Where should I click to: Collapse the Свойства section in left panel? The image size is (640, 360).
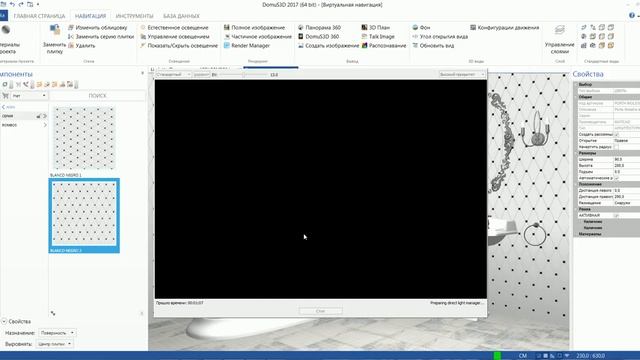point(4,321)
